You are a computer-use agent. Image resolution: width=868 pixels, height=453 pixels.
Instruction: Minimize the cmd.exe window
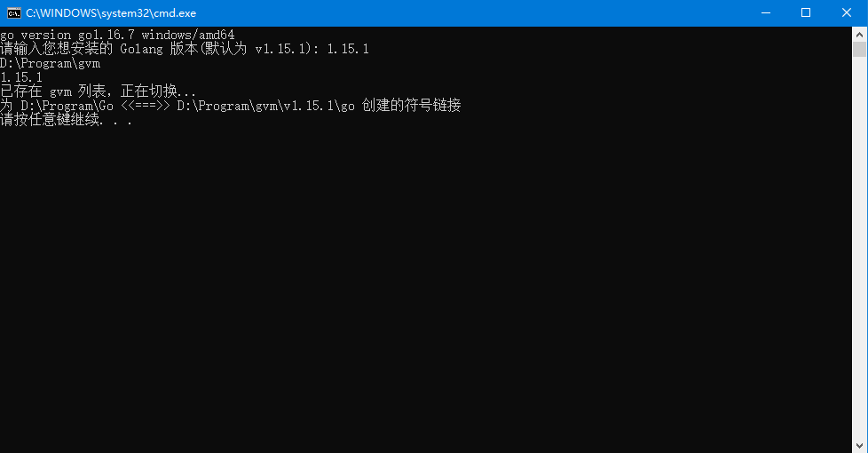pyautogui.click(x=766, y=12)
